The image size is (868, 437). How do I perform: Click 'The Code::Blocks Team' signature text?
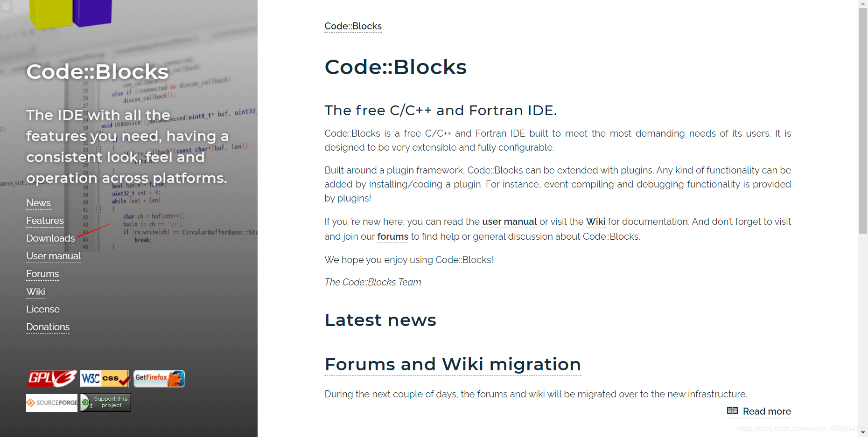(x=373, y=282)
